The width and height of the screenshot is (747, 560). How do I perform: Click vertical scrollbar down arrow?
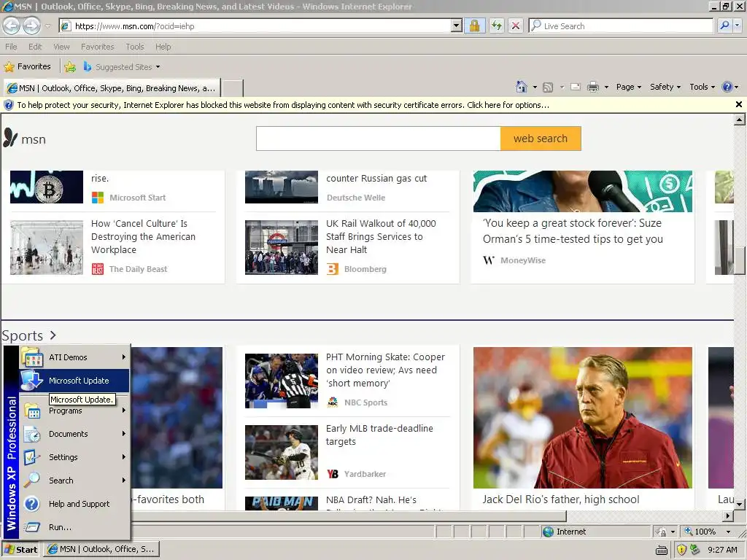coord(740,504)
